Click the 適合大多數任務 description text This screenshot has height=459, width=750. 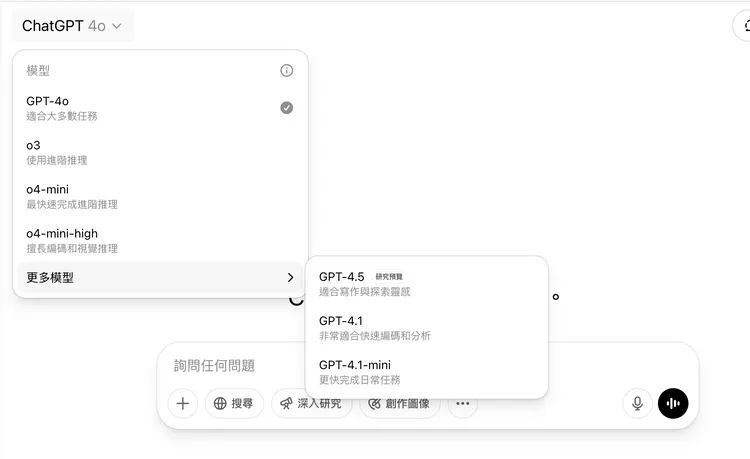point(62,116)
